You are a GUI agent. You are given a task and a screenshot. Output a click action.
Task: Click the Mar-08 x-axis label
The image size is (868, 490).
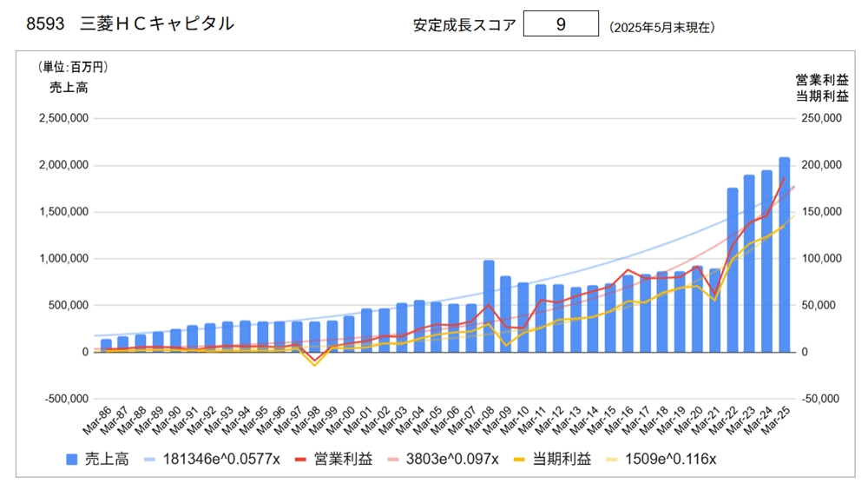point(479,420)
